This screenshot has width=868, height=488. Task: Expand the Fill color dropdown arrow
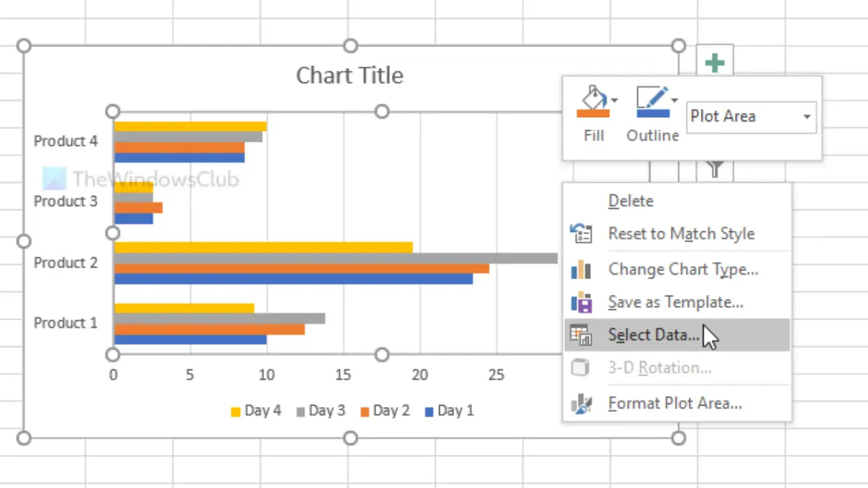click(614, 100)
